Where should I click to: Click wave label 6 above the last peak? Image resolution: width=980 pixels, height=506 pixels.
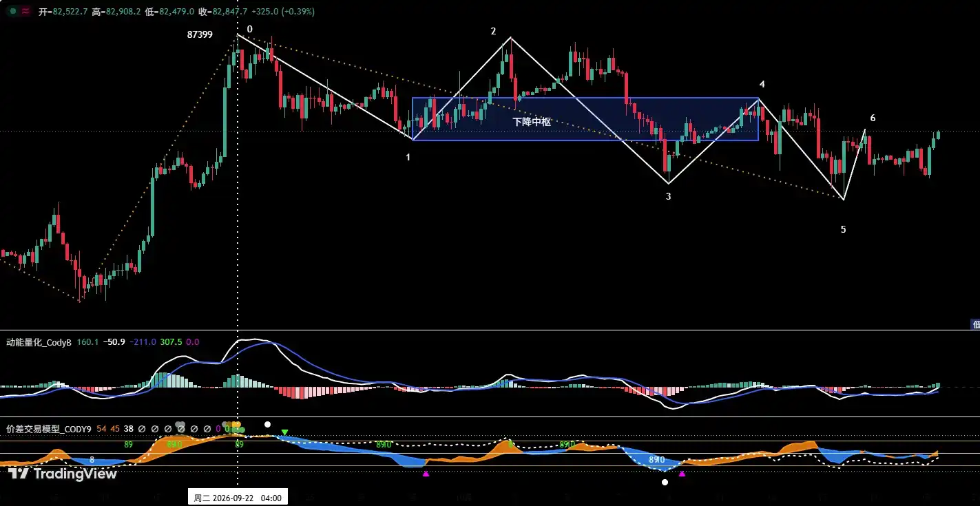coord(873,118)
